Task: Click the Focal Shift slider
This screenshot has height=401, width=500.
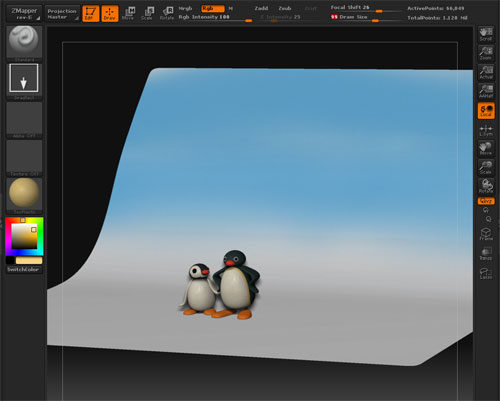Action: (366, 8)
